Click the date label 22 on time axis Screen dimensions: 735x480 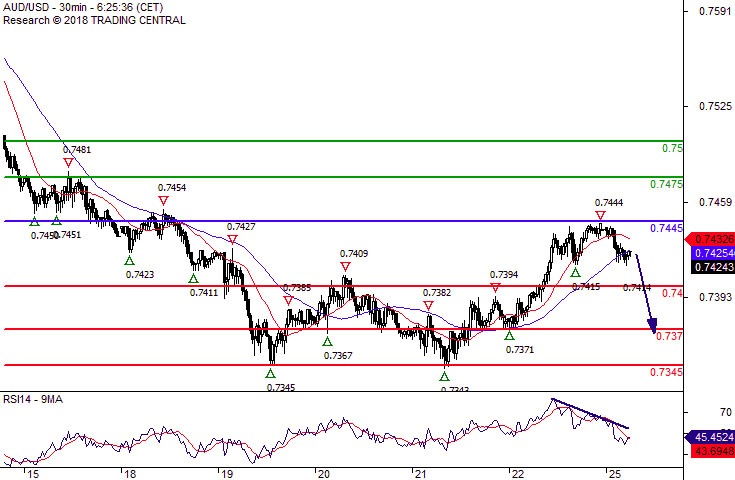click(518, 474)
